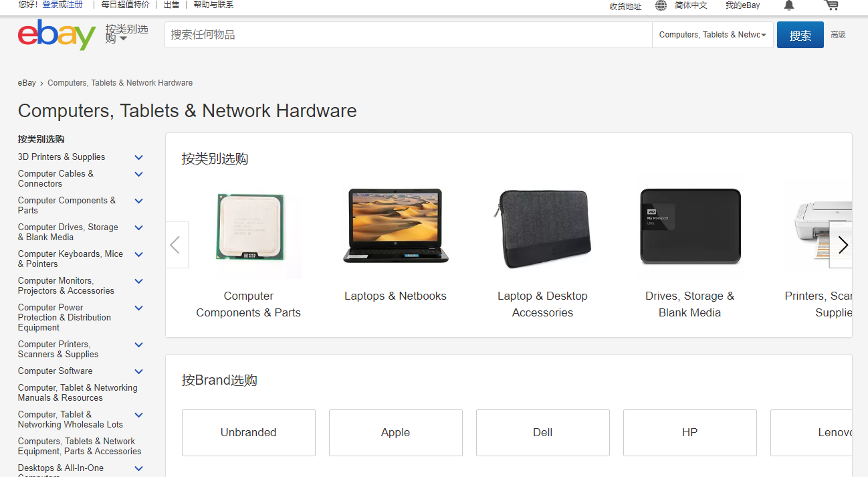This screenshot has height=477, width=868.
Task: Expand Computer Software chevron
Action: [139, 372]
